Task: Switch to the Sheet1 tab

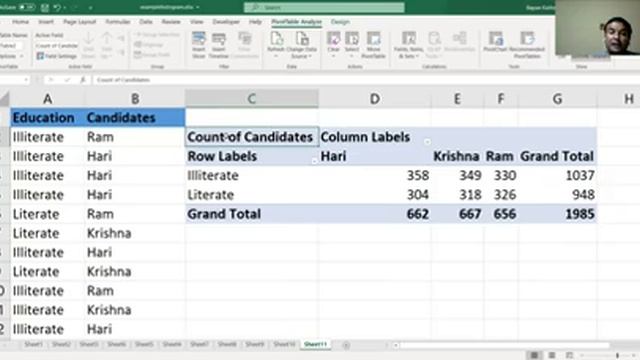Action: tap(33, 344)
